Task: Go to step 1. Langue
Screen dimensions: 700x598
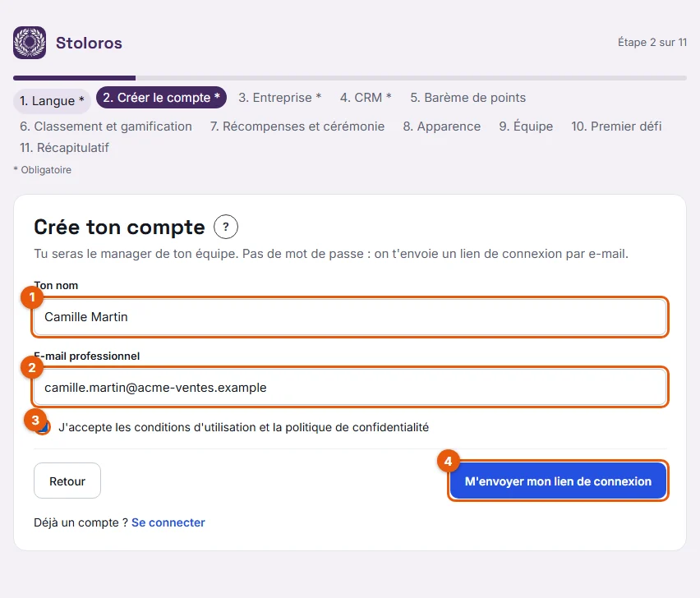Action: pyautogui.click(x=52, y=100)
